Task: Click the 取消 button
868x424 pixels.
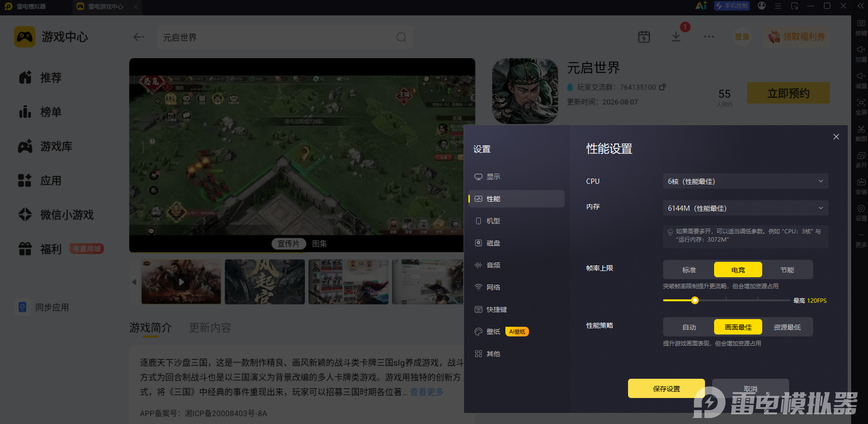Action: 751,388
